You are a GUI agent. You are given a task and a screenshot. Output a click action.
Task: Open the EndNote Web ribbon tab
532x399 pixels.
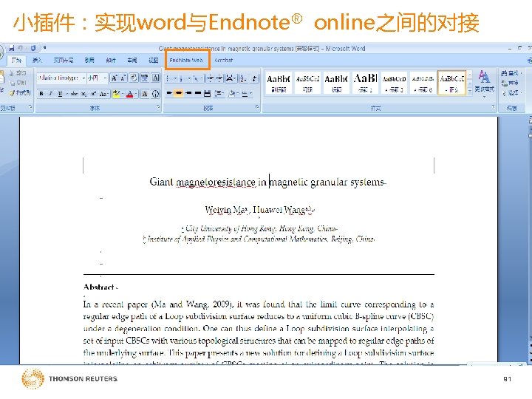(x=186, y=60)
